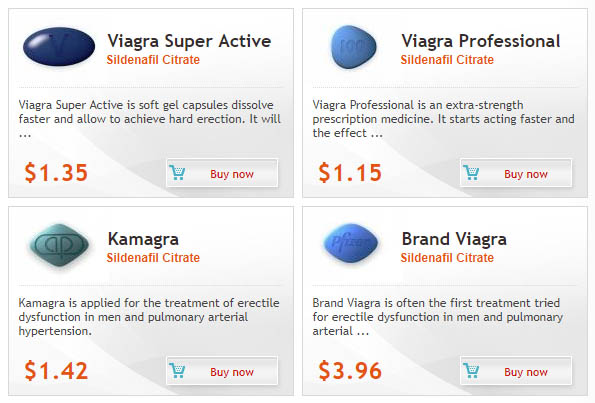Click the blue Viagra Professional pill image

coord(354,47)
